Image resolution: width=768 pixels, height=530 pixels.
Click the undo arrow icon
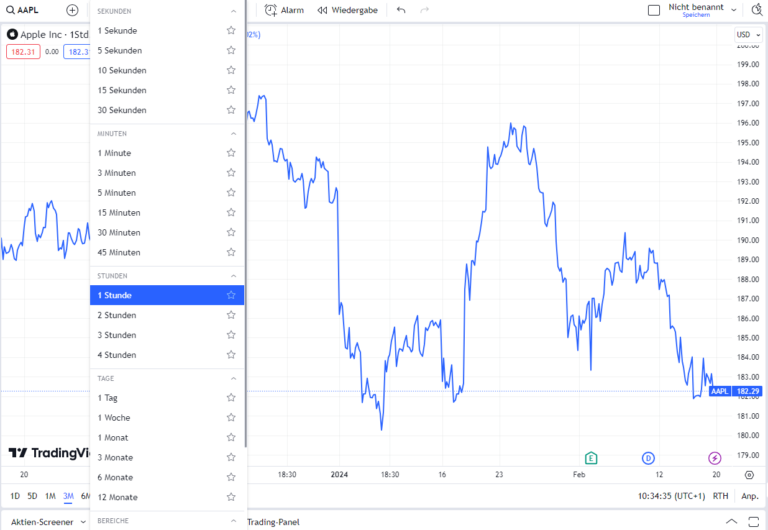[401, 10]
